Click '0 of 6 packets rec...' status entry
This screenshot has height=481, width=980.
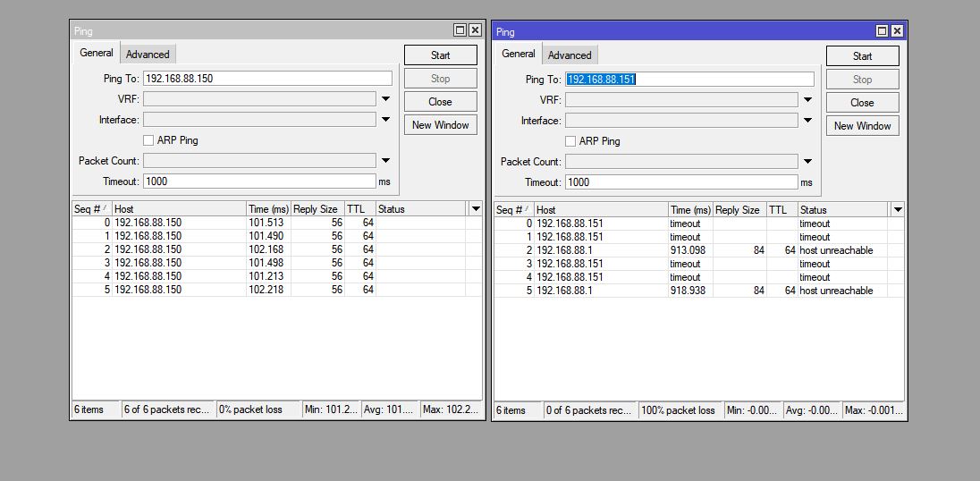(x=591, y=410)
